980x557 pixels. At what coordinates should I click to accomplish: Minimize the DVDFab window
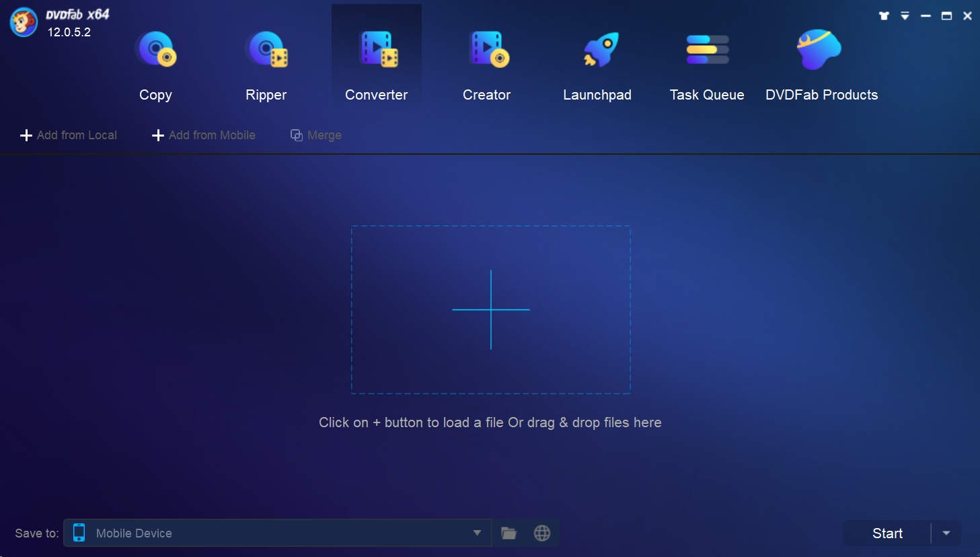(926, 15)
